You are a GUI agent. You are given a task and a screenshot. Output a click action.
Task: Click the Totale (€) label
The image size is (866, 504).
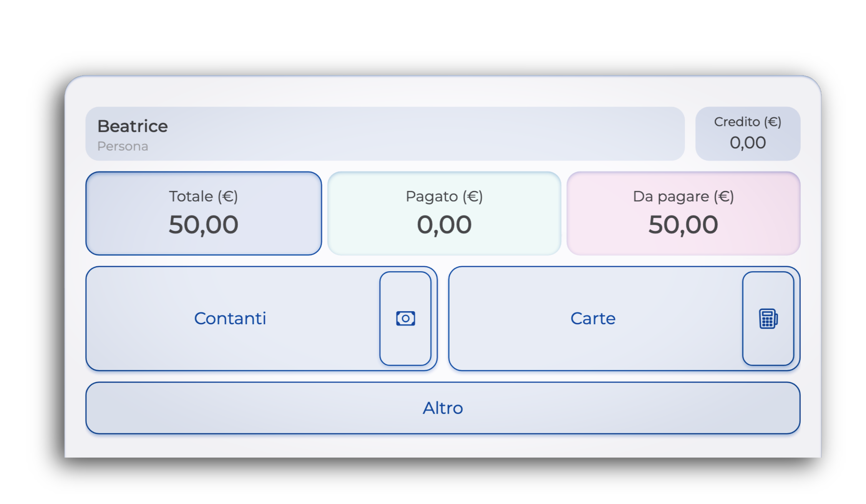(x=203, y=196)
